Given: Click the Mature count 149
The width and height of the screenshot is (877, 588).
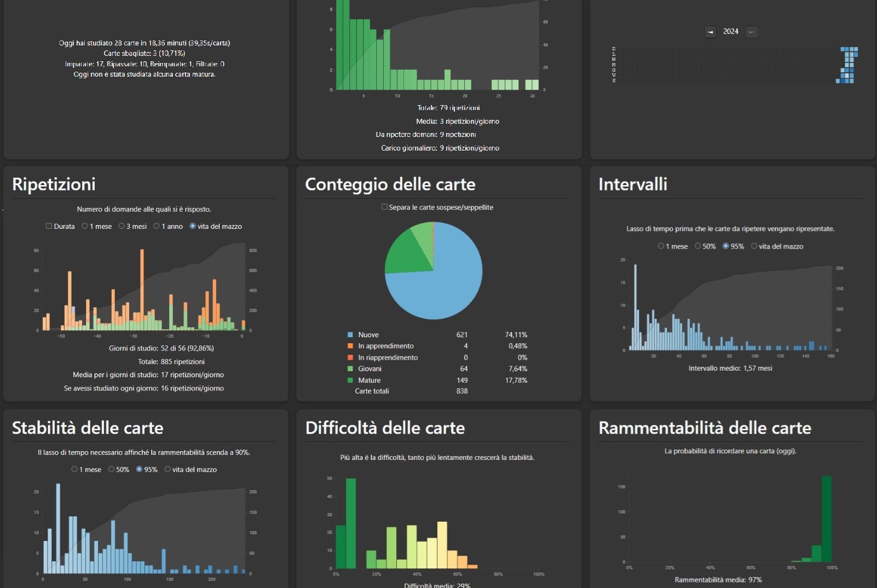Looking at the screenshot, I should click(x=462, y=380).
